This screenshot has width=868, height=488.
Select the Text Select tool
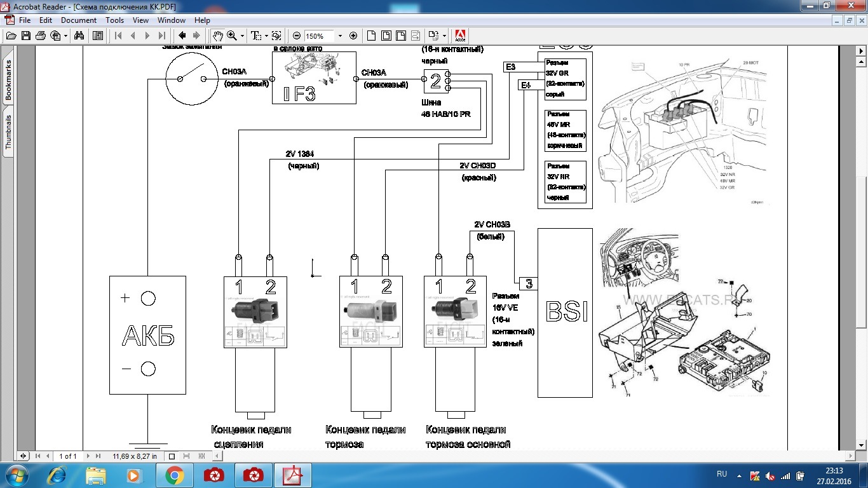pos(255,36)
